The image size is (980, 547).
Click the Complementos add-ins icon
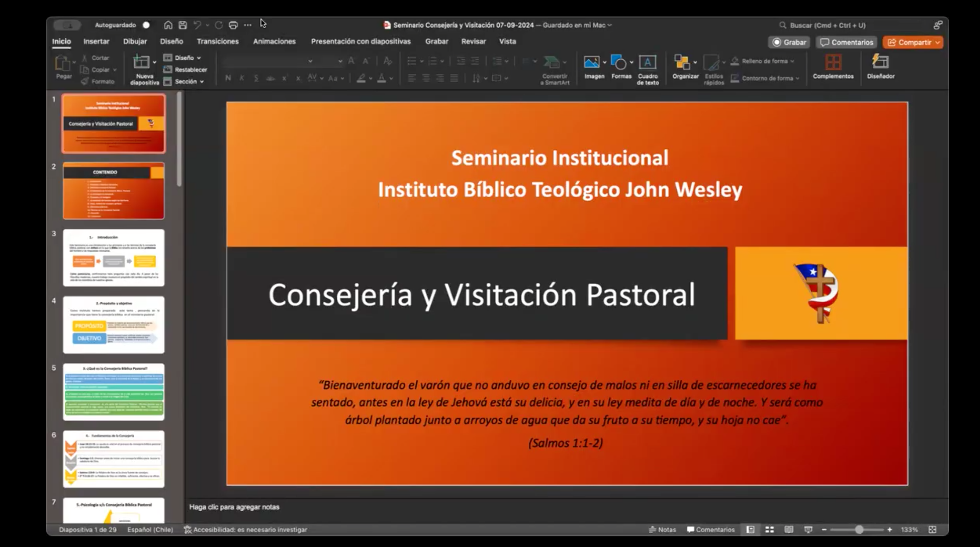pos(833,63)
